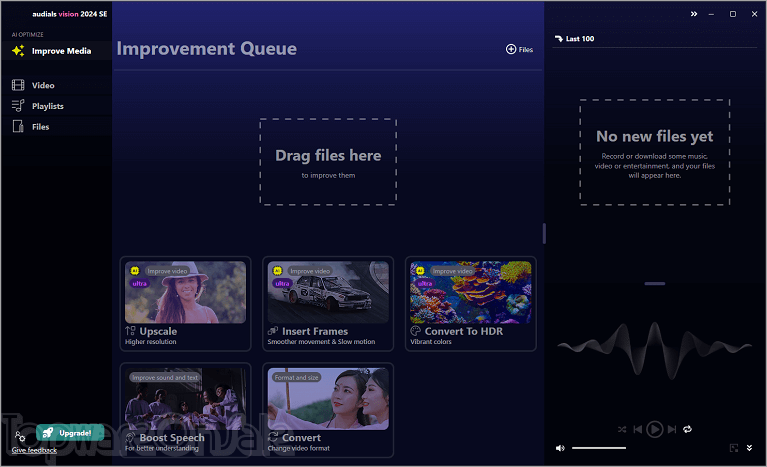Image resolution: width=767 pixels, height=467 pixels.
Task: Click the Improvement Queue heading
Action: [206, 48]
